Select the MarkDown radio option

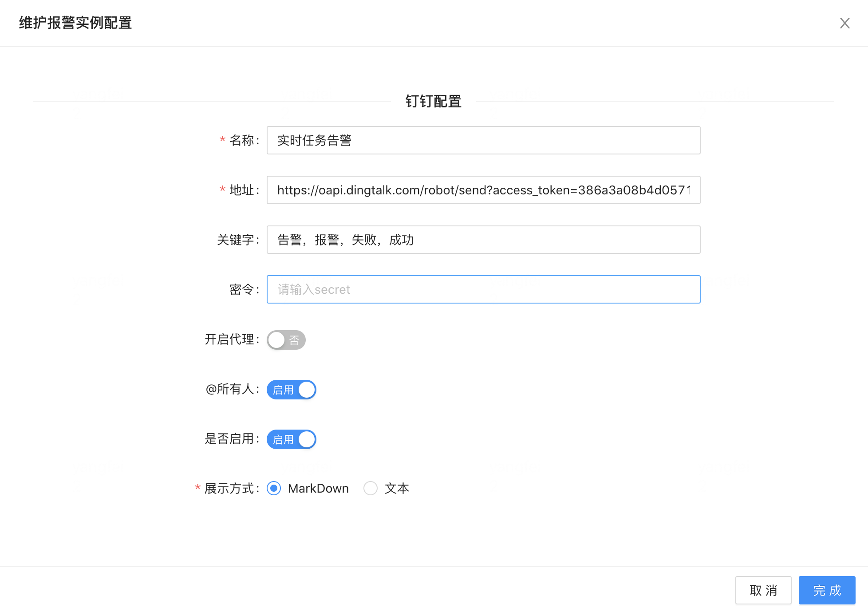[x=274, y=488]
